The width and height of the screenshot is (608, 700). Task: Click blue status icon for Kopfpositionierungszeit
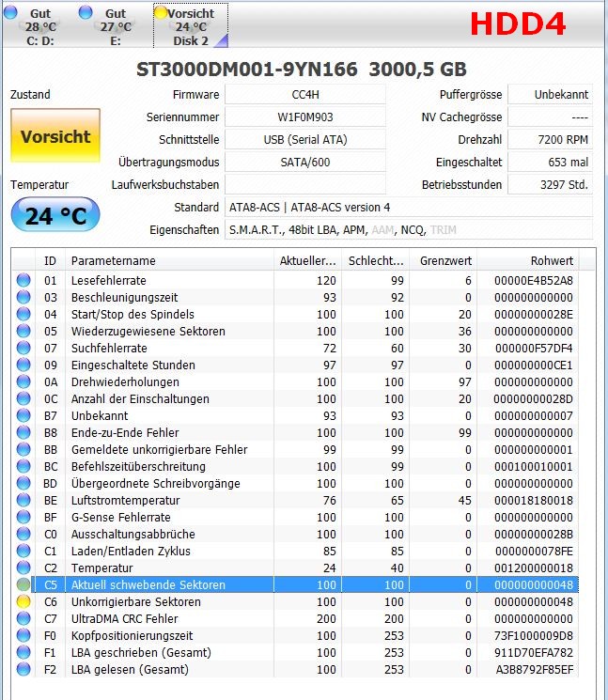(x=23, y=635)
